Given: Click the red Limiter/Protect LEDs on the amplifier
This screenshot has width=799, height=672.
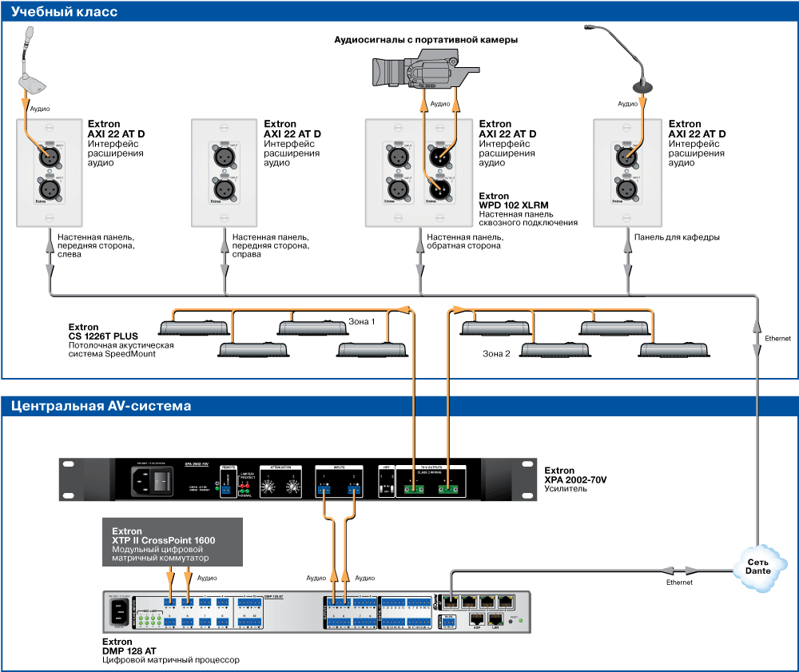Looking at the screenshot, I should pyautogui.click(x=244, y=486).
